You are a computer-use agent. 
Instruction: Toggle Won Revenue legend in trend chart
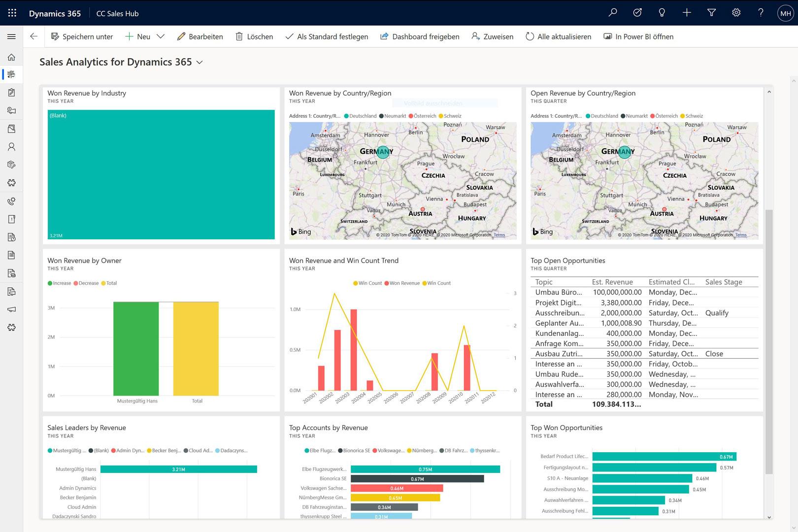(402, 283)
